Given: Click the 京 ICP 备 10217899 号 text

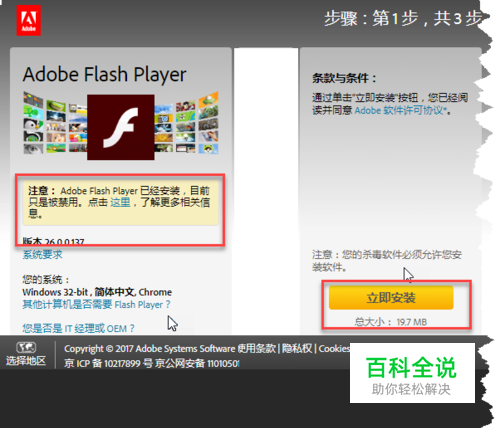Looking at the screenshot, I should [108, 363].
